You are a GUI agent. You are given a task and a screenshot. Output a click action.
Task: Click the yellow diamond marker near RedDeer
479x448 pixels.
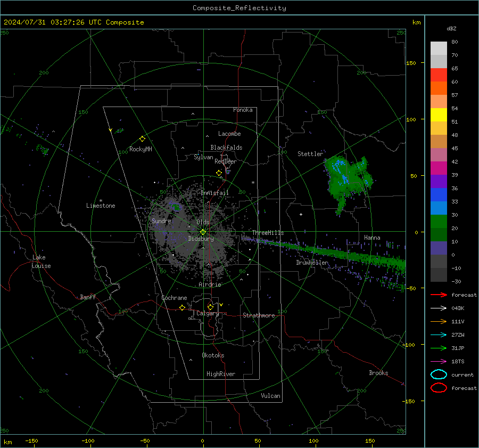pyautogui.click(x=219, y=173)
